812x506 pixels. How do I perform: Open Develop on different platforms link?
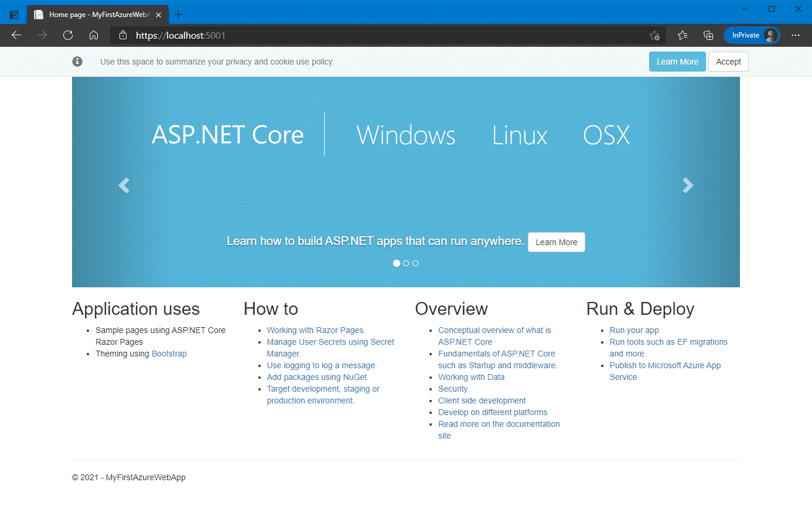(493, 412)
